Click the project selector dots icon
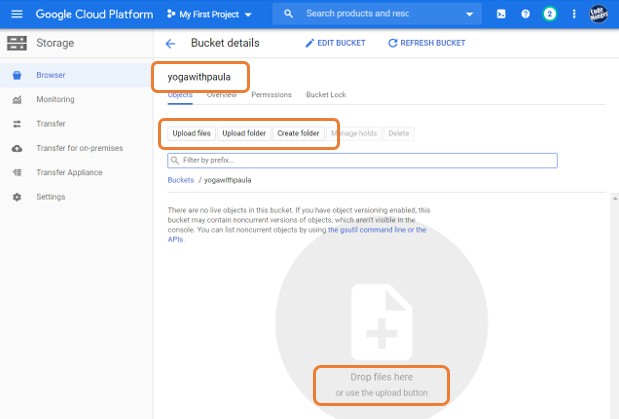The height and width of the screenshot is (419, 619). [171, 14]
